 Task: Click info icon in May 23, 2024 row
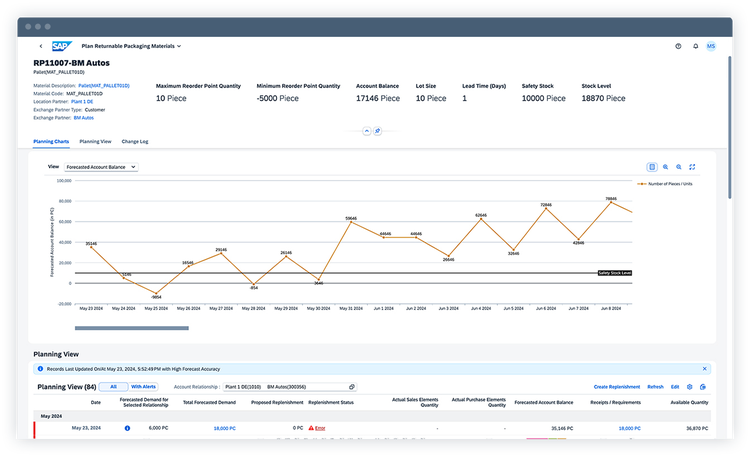[127, 428]
